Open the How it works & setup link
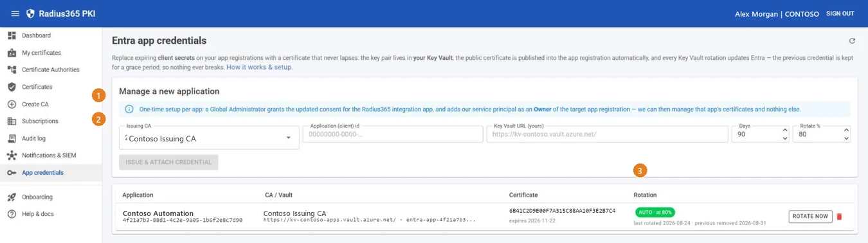This screenshot has height=243, width=868. pos(258,67)
